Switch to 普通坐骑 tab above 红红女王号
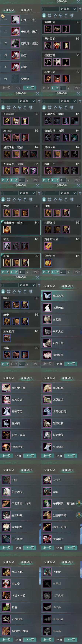82x644 pixels. (9, 378)
